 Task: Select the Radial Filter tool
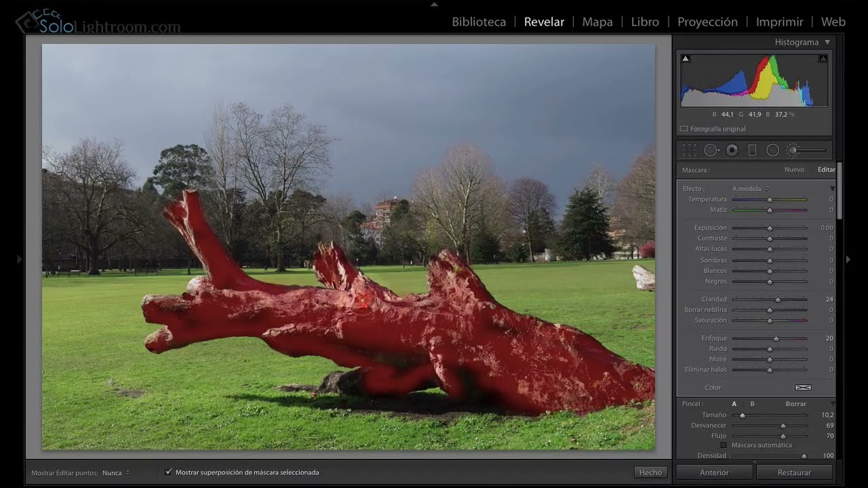(x=772, y=150)
